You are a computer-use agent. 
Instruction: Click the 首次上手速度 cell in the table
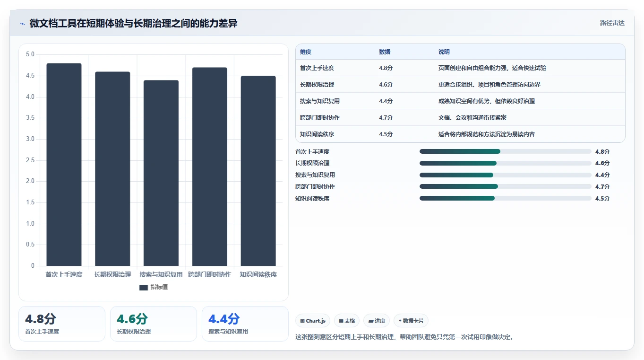click(x=317, y=68)
